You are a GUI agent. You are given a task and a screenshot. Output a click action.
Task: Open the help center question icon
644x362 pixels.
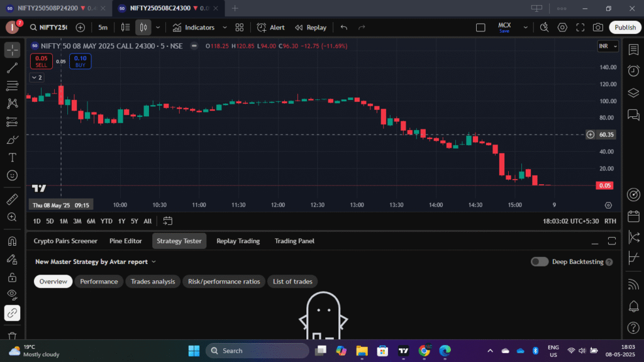pos(633,327)
